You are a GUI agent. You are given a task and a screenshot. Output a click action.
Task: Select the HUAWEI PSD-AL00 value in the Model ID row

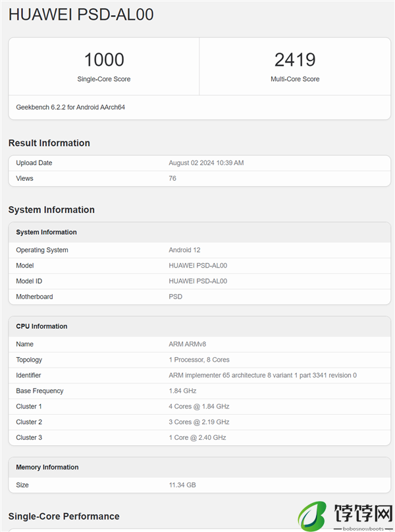198,281
